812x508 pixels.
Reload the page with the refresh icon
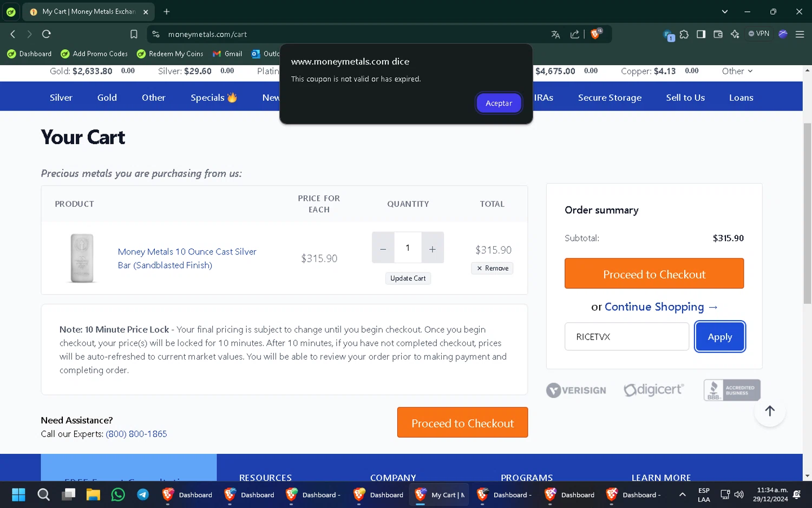point(47,34)
